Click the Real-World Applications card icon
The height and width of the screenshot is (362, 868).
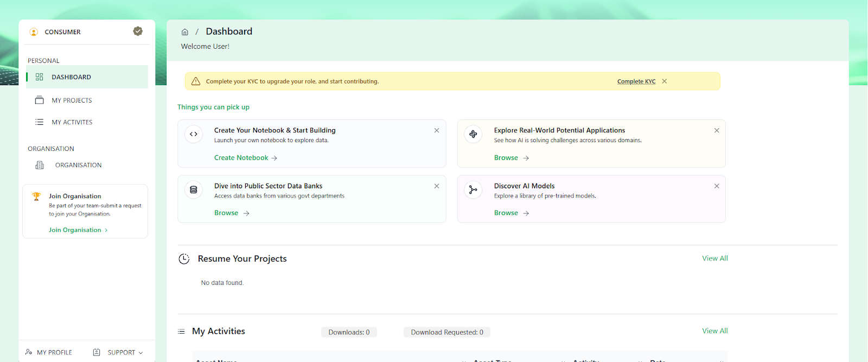click(x=473, y=134)
